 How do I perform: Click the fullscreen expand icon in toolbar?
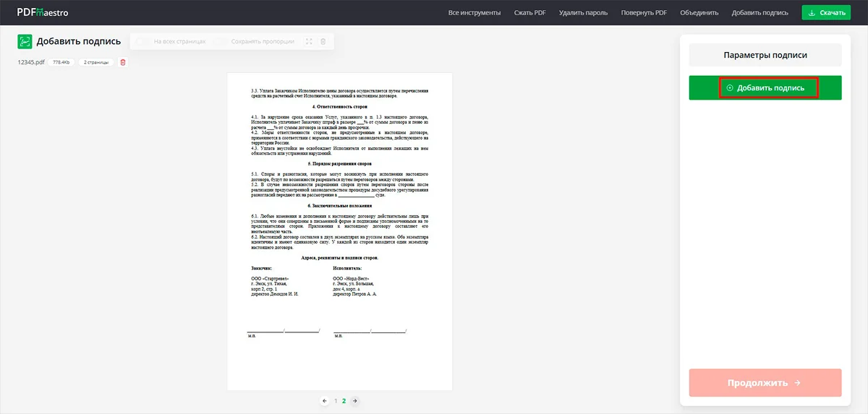[x=309, y=42]
